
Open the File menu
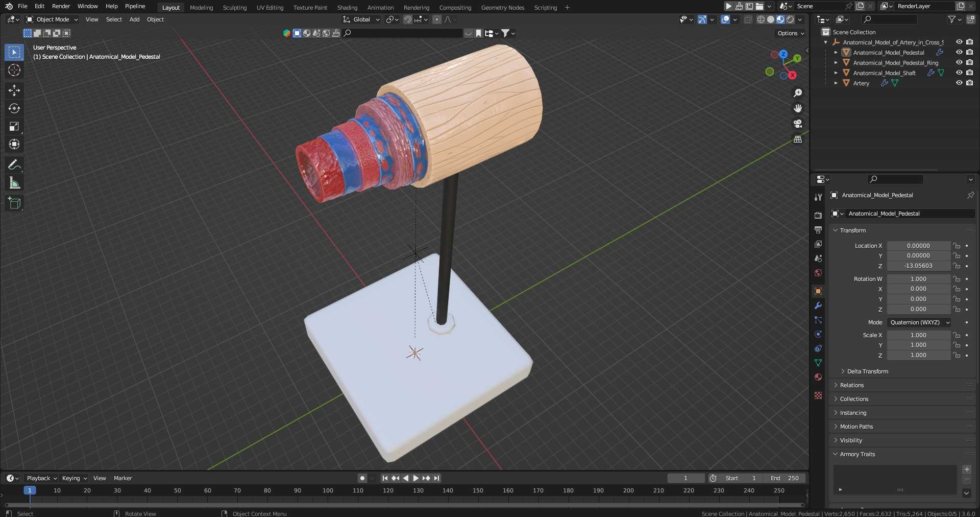pos(22,6)
